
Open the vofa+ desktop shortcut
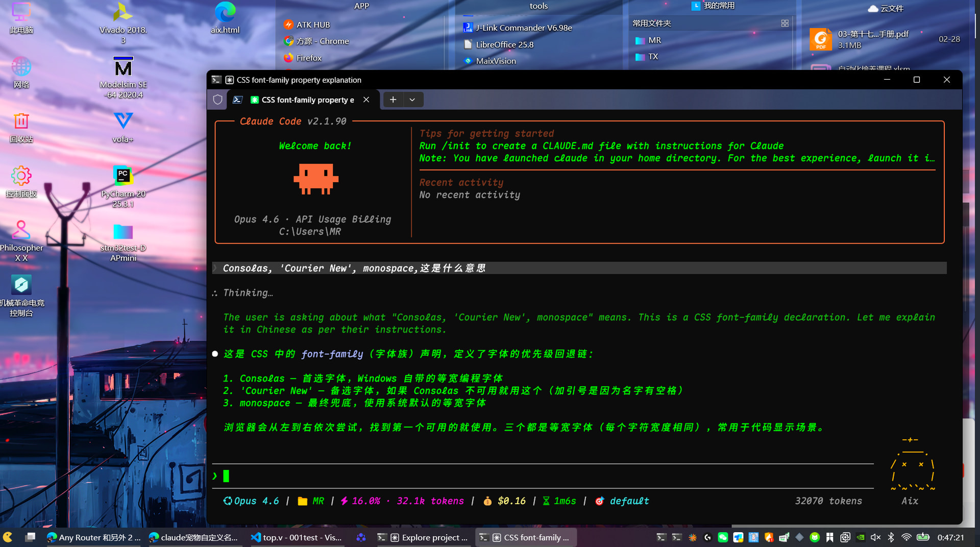coord(123,127)
